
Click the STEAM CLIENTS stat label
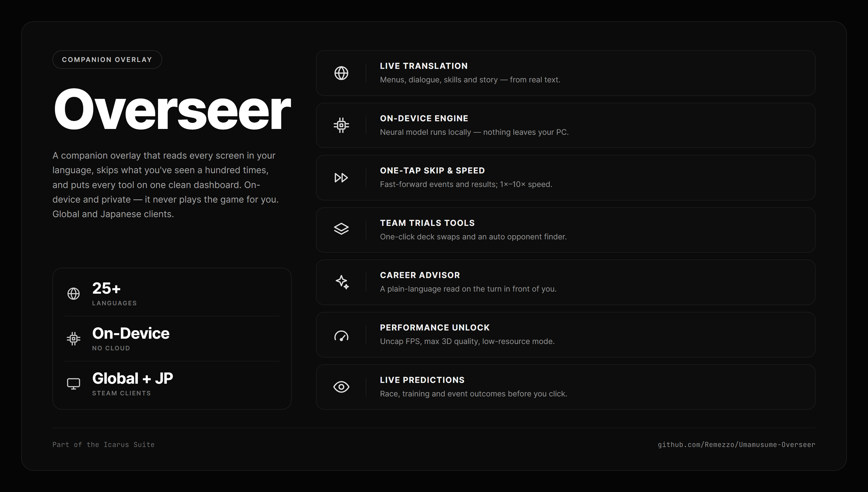(121, 393)
